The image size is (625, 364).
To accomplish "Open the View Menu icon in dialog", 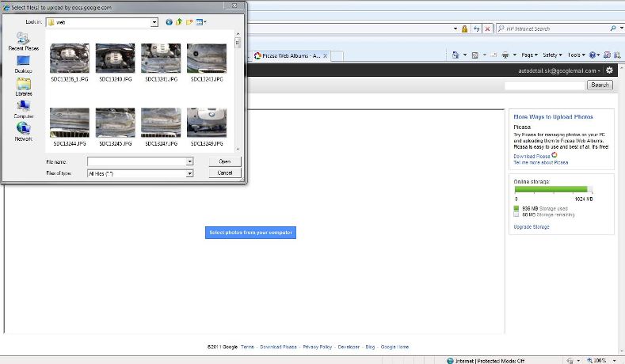I will click(200, 22).
